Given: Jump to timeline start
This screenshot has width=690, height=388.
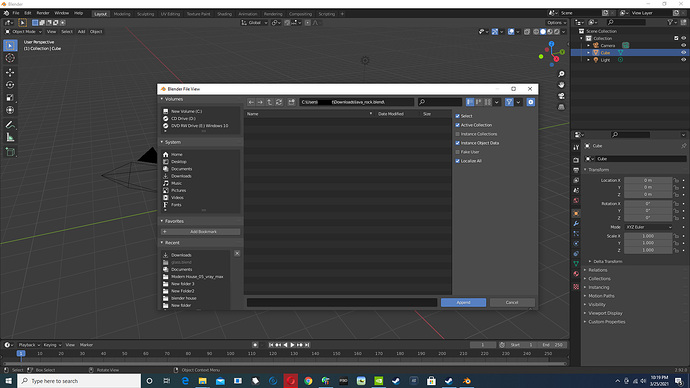Looking at the screenshot, I should point(271,345).
